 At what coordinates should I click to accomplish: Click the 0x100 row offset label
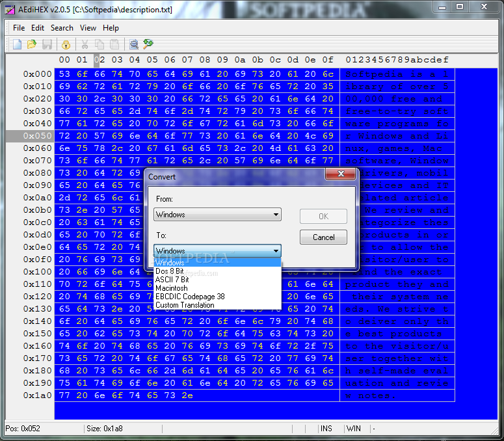(x=37, y=272)
